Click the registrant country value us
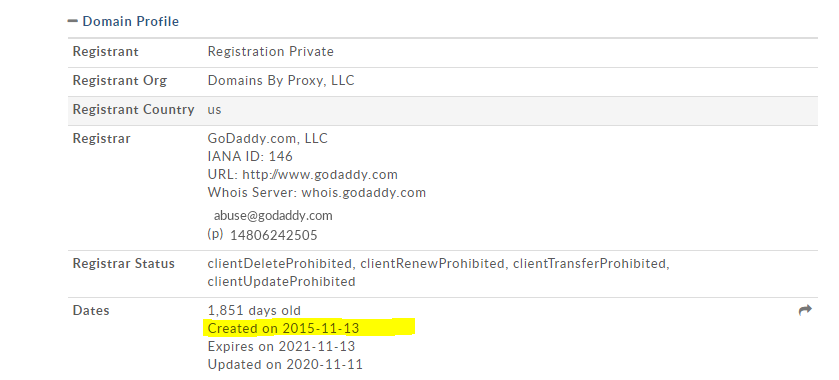This screenshot has height=380, width=839. [214, 110]
